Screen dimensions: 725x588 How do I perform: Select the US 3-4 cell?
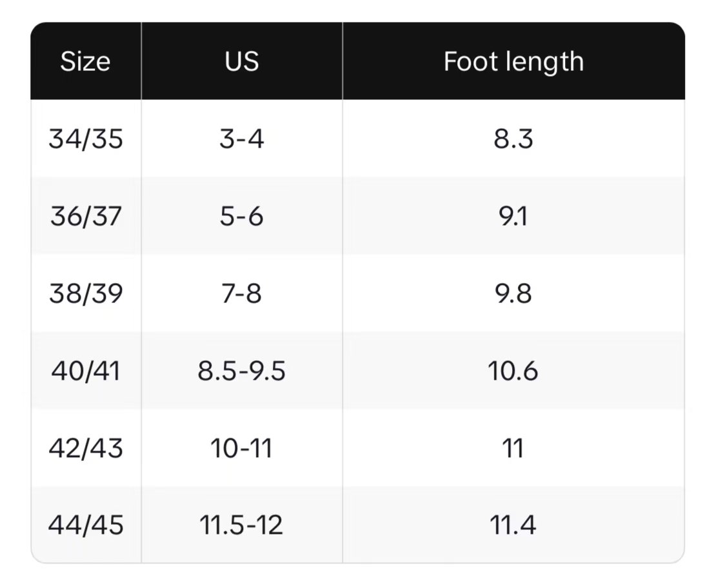click(242, 139)
